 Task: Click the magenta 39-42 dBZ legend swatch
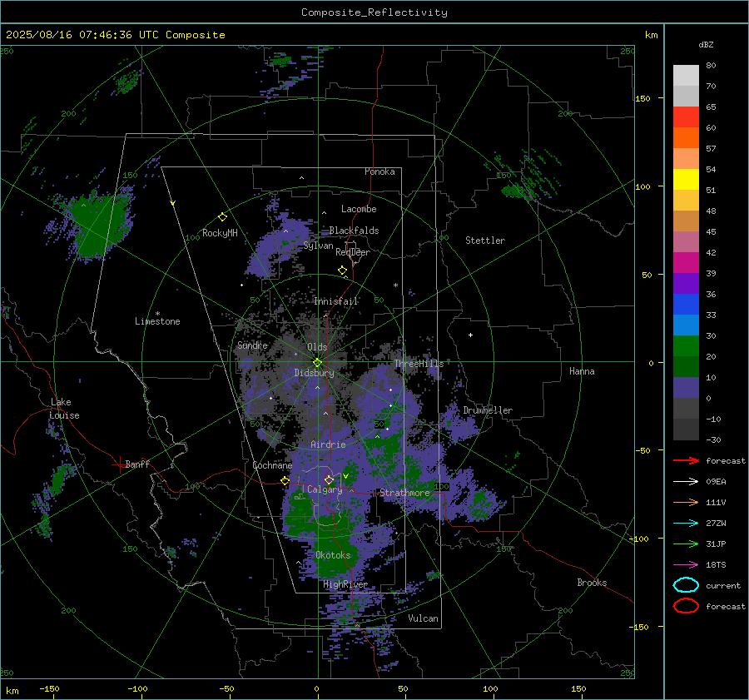point(686,262)
